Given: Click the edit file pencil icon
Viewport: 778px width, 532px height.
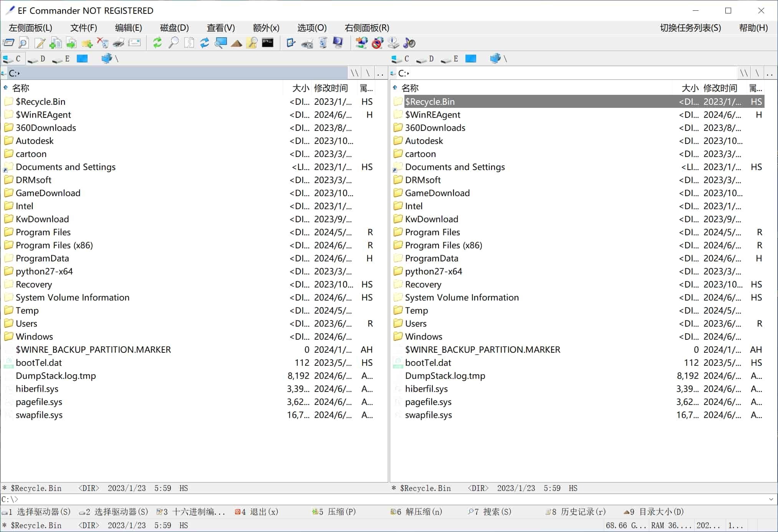Looking at the screenshot, I should [40, 43].
